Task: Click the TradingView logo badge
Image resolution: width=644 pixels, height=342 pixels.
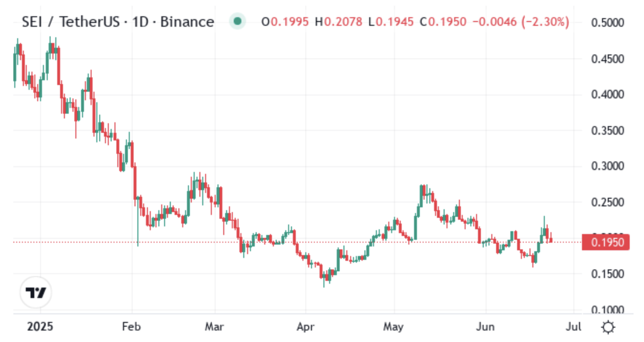Action: [x=36, y=292]
